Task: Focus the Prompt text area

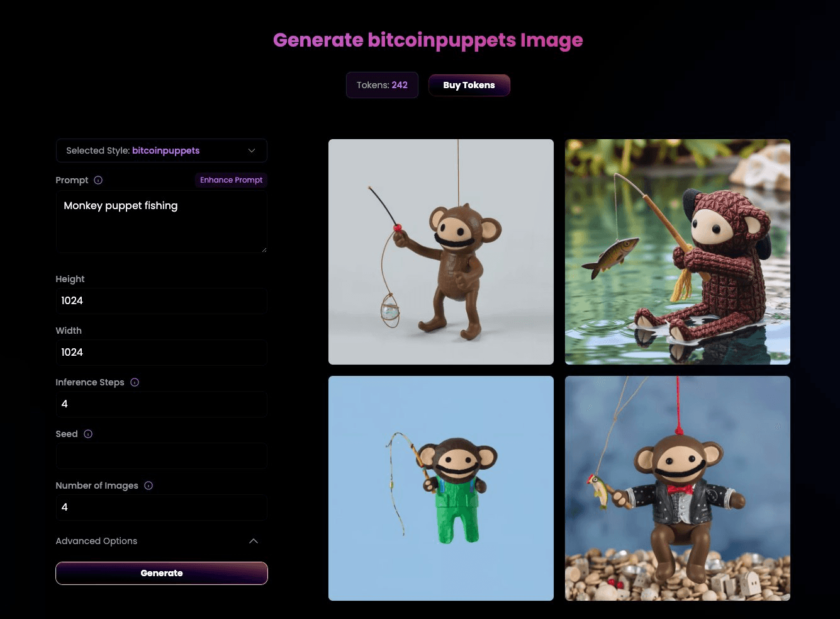Action: pos(161,222)
